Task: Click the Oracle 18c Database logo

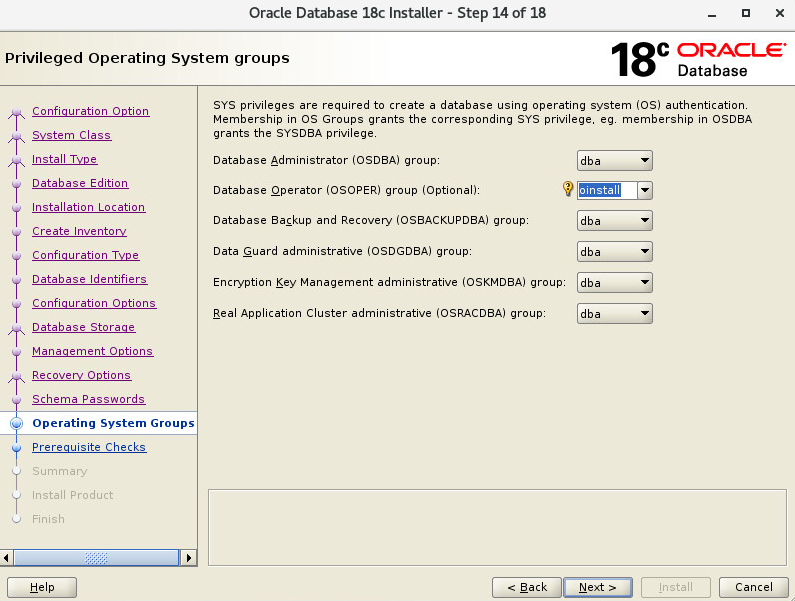Action: [x=698, y=59]
